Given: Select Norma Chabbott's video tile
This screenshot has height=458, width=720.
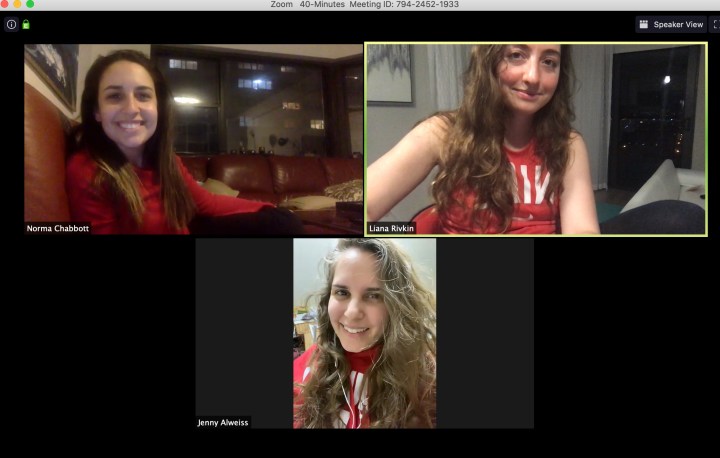Looking at the screenshot, I should pos(193,138).
